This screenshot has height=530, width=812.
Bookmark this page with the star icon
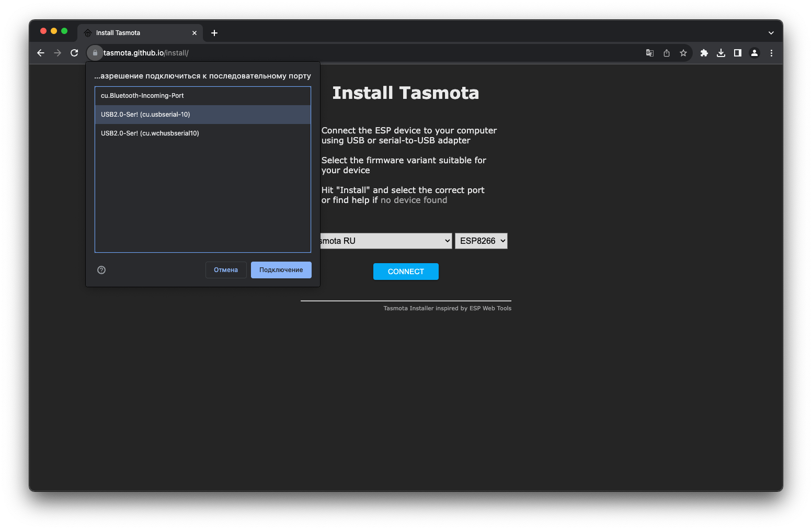coord(683,53)
